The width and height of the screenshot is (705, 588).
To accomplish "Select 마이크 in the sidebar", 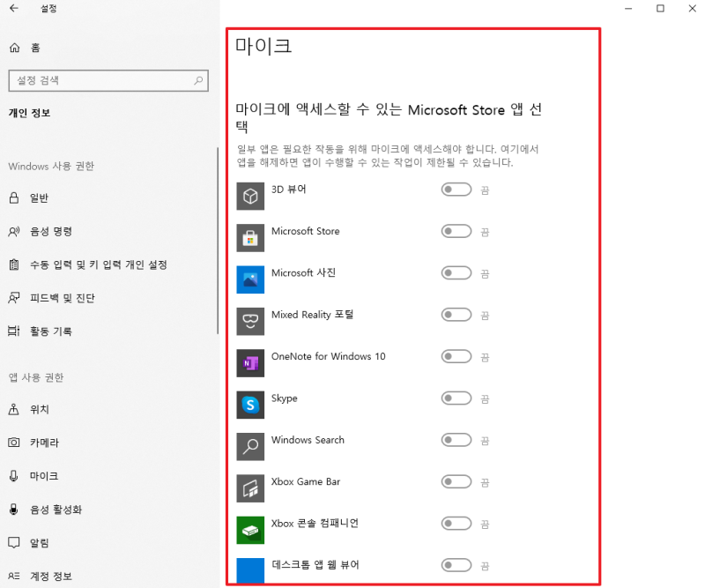I will tap(108, 476).
